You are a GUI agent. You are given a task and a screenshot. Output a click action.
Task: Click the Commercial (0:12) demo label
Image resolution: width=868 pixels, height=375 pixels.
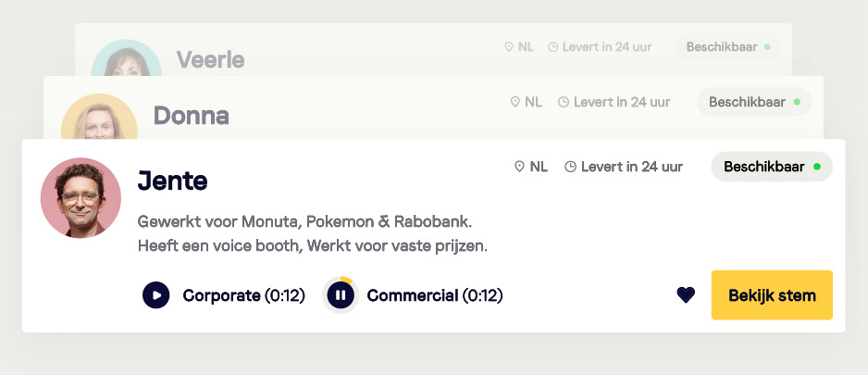point(434,295)
